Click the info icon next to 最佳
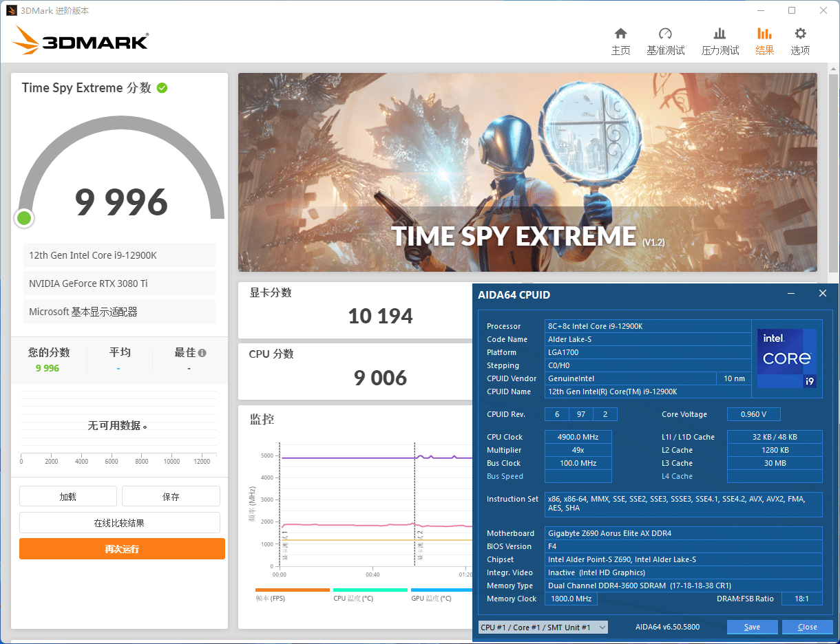The width and height of the screenshot is (840, 644). pos(202,353)
